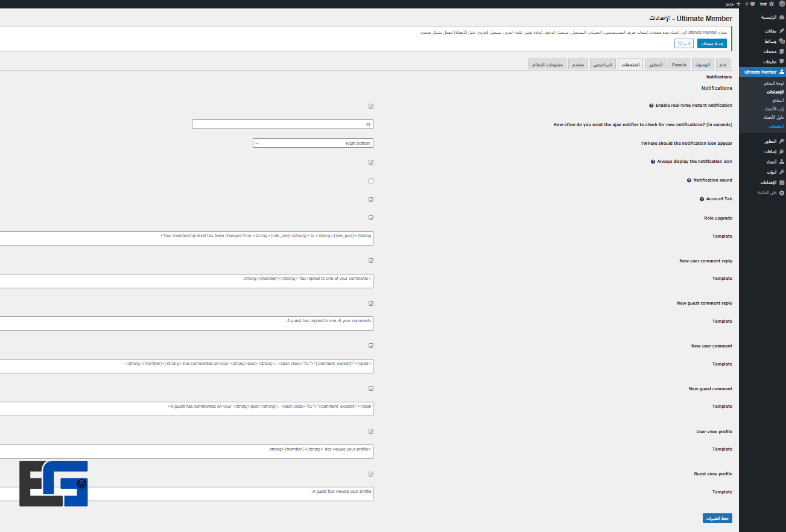The height and width of the screenshot is (532, 786).
Task: Click the WordPress logo in admin bar
Action: [x=782, y=4]
